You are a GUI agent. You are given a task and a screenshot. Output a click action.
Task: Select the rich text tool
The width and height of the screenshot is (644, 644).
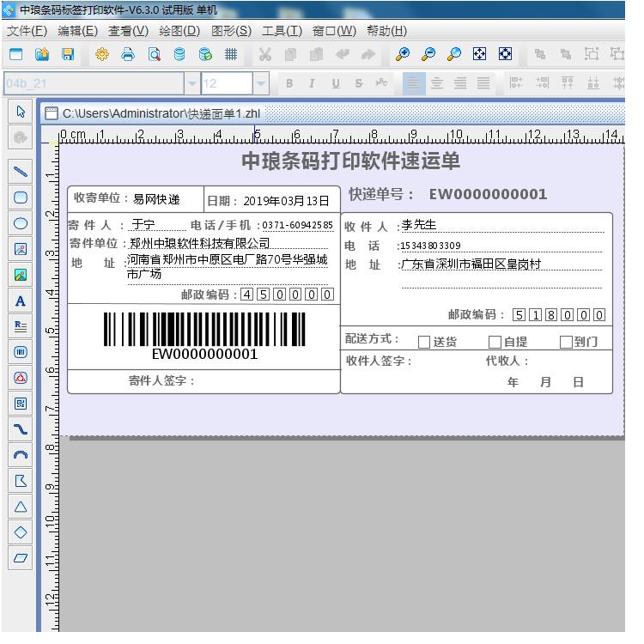(21, 326)
